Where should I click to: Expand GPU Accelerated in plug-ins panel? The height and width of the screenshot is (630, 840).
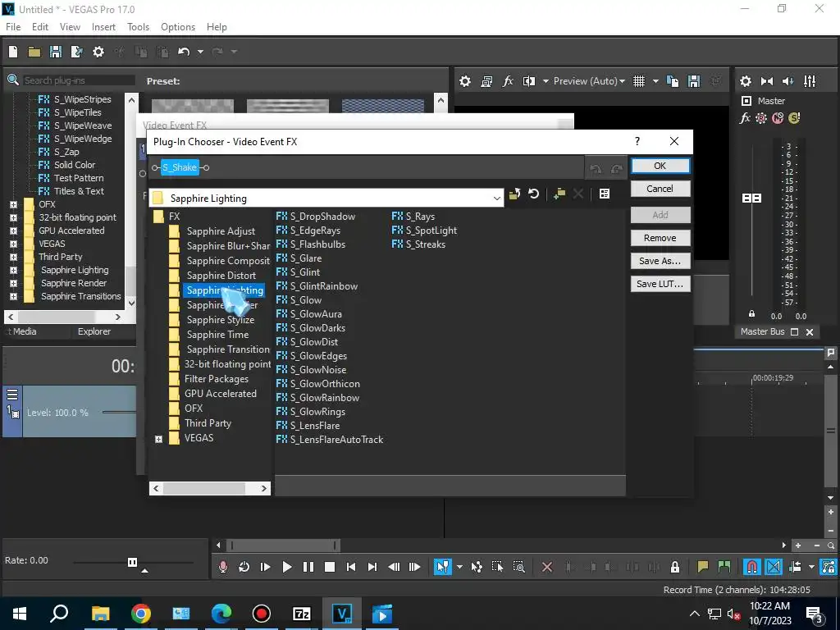click(13, 231)
